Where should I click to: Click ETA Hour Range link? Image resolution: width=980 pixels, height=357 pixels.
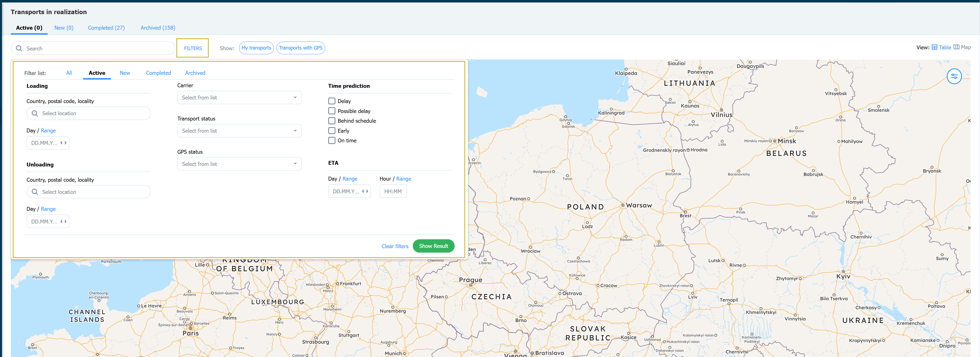(x=404, y=179)
